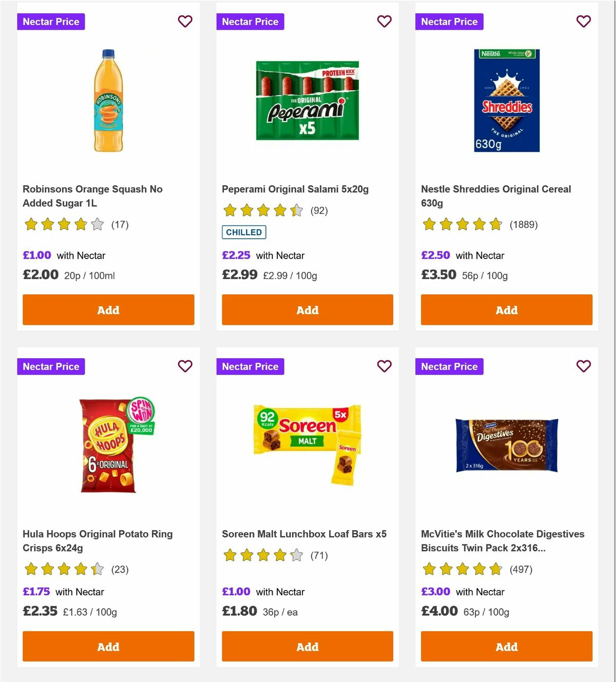Add Peperami Original Salami to basket

[307, 310]
